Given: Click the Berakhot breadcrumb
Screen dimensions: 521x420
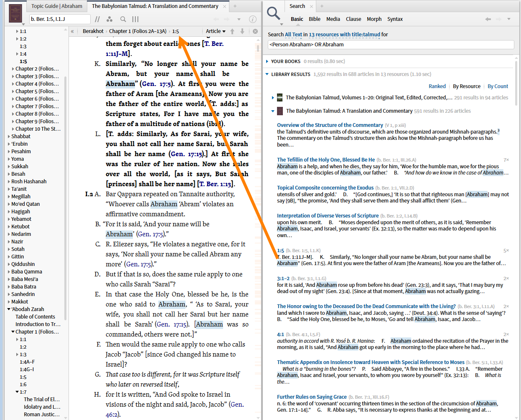Looking at the screenshot, I should 93,31.
